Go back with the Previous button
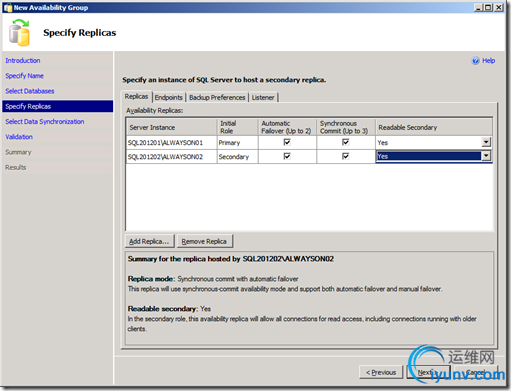 coord(381,372)
